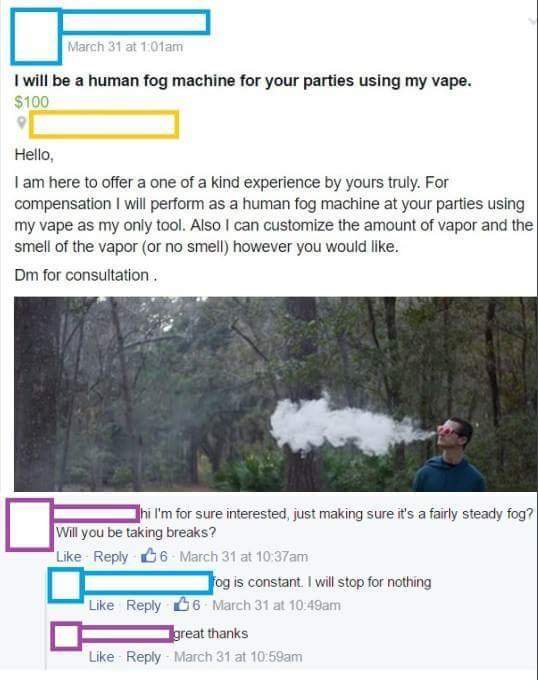This screenshot has height=680, width=538.
Task: Like the 'fog is constant' reply
Action: [101, 605]
